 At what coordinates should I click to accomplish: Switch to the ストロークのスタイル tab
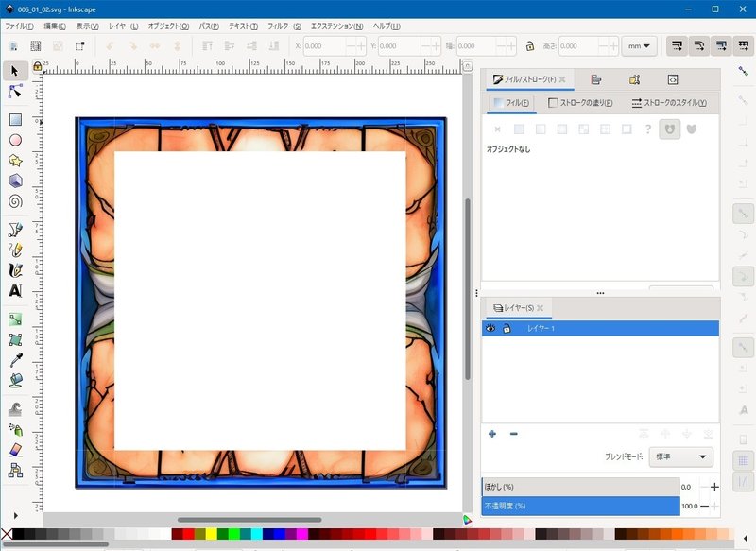pyautogui.click(x=669, y=103)
